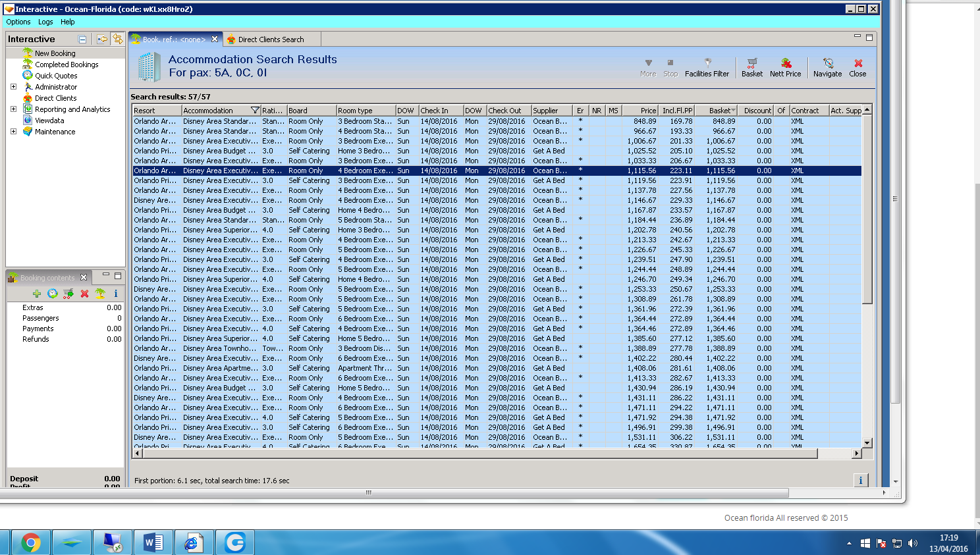Expand the Administrator tree node
This screenshot has width=980, height=555.
tap(13, 87)
